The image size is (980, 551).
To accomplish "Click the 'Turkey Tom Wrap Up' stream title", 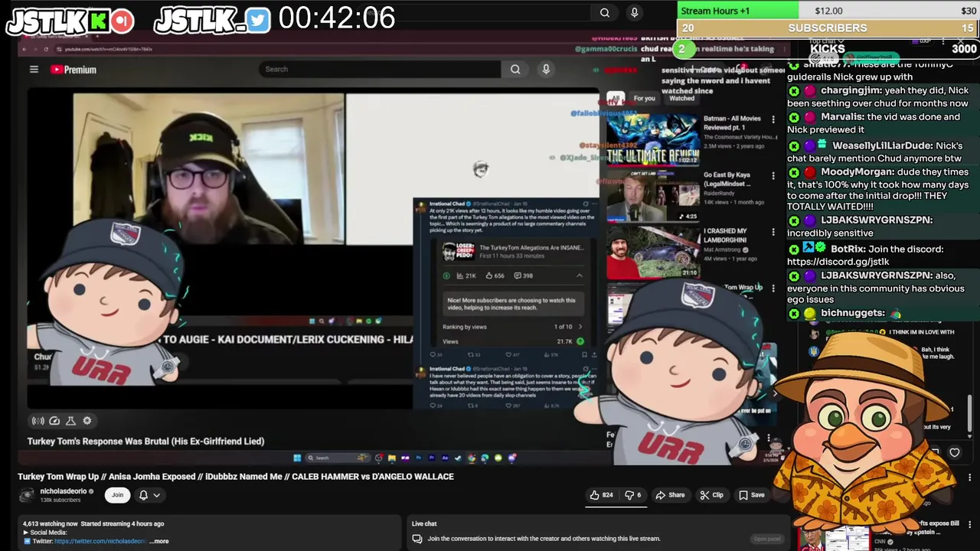I will [x=236, y=477].
